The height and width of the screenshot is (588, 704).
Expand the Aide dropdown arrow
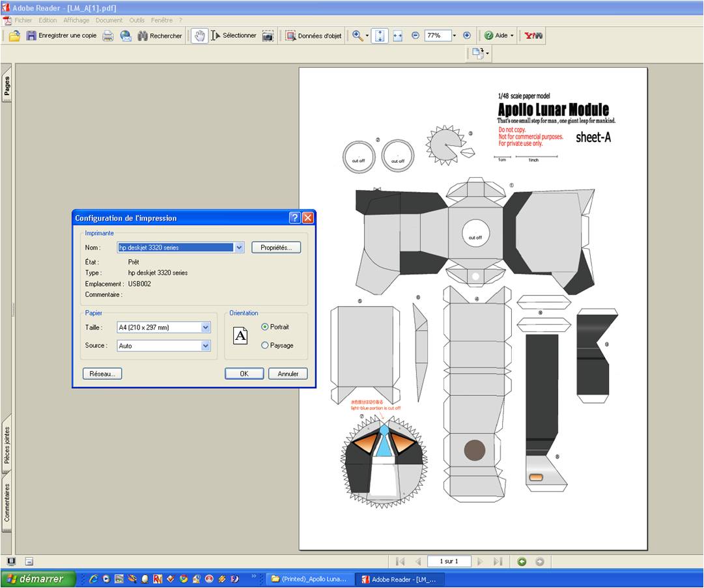pyautogui.click(x=512, y=35)
